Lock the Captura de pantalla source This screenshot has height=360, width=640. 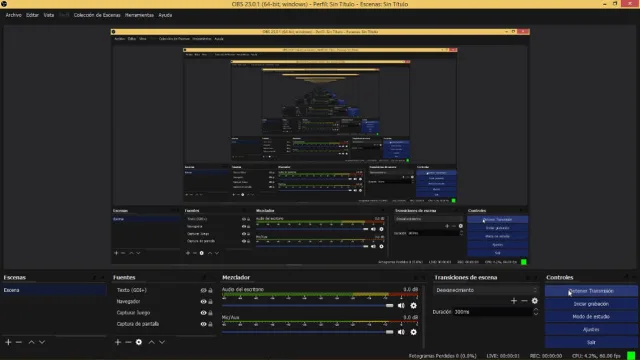211,324
